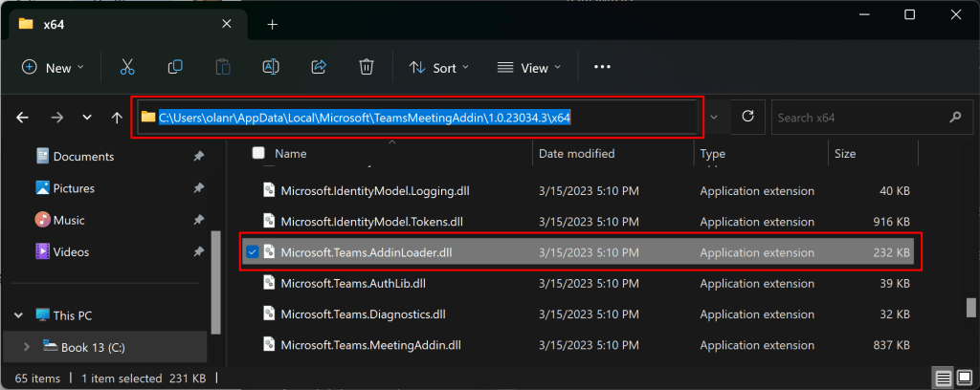980x390 pixels.
Task: Select Microsoft.Teams.MeetingAddin.dll file
Action: coord(371,344)
